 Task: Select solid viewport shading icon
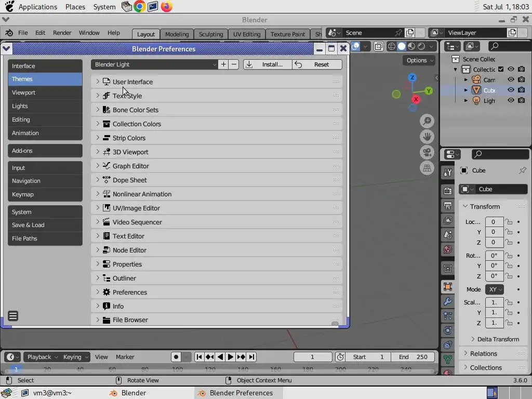coord(402,46)
